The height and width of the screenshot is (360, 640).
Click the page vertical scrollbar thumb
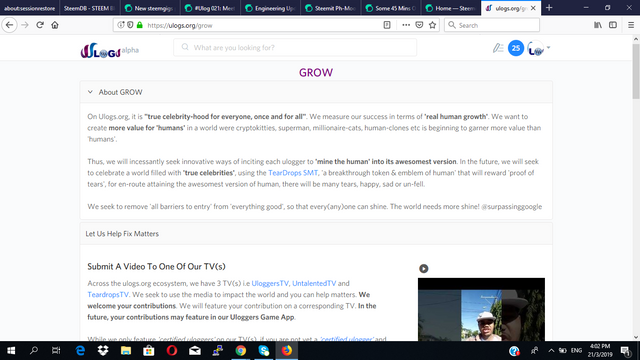point(636,70)
